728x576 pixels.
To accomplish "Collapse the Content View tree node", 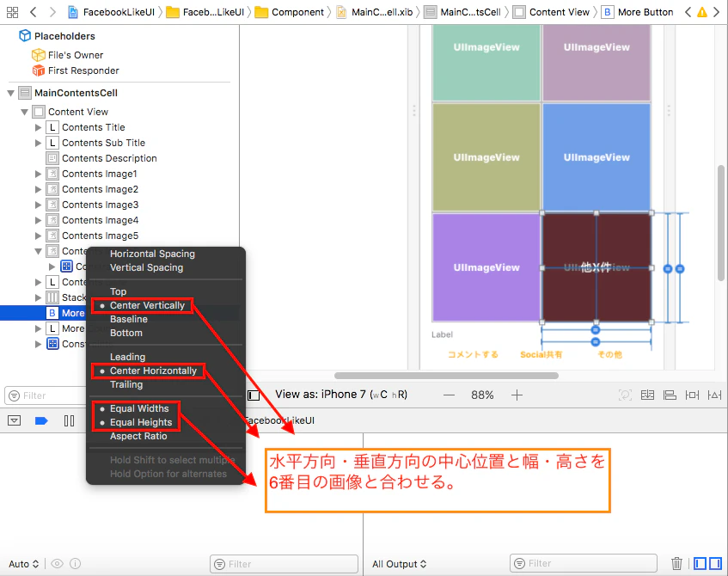I will coord(25,112).
